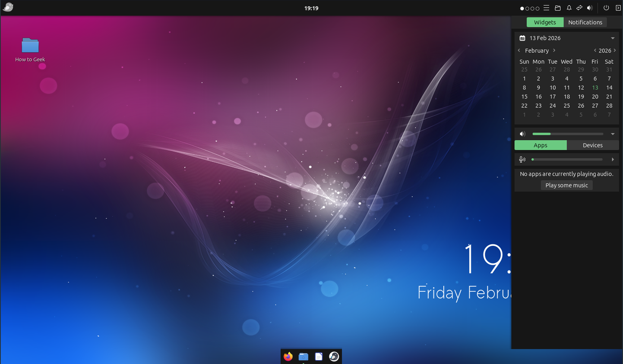
Task: Switch to the Devices audio tab
Action: [x=593, y=145]
